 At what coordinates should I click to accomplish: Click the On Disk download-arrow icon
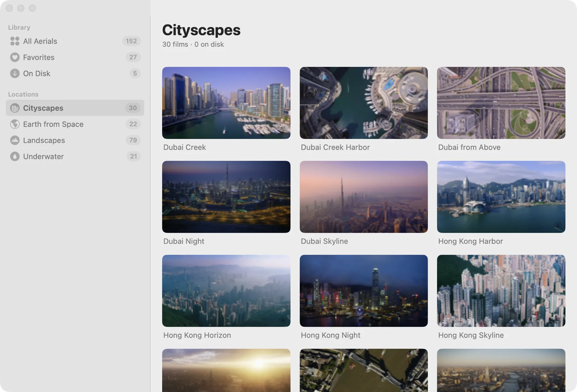pyautogui.click(x=15, y=73)
